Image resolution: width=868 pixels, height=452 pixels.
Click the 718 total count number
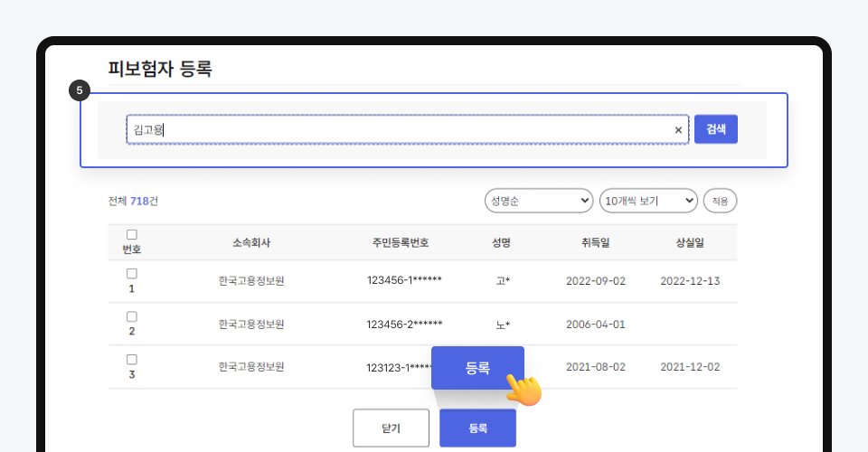point(139,201)
